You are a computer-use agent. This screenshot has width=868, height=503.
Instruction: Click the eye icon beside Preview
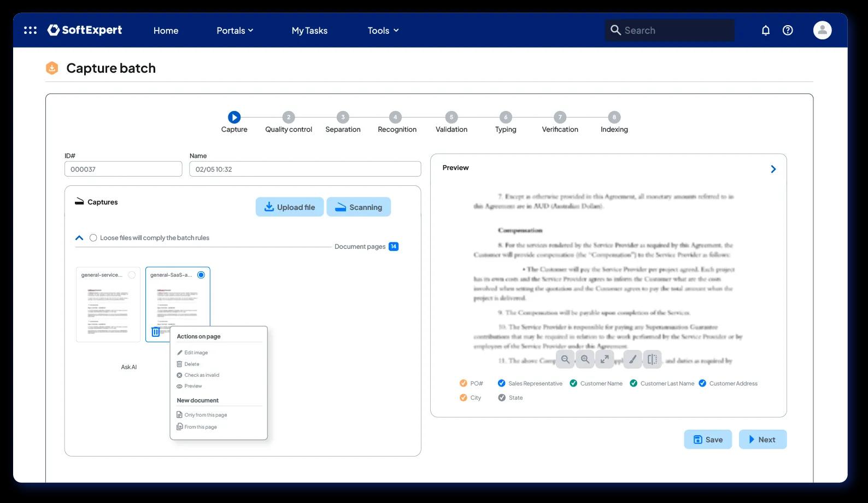click(x=179, y=386)
